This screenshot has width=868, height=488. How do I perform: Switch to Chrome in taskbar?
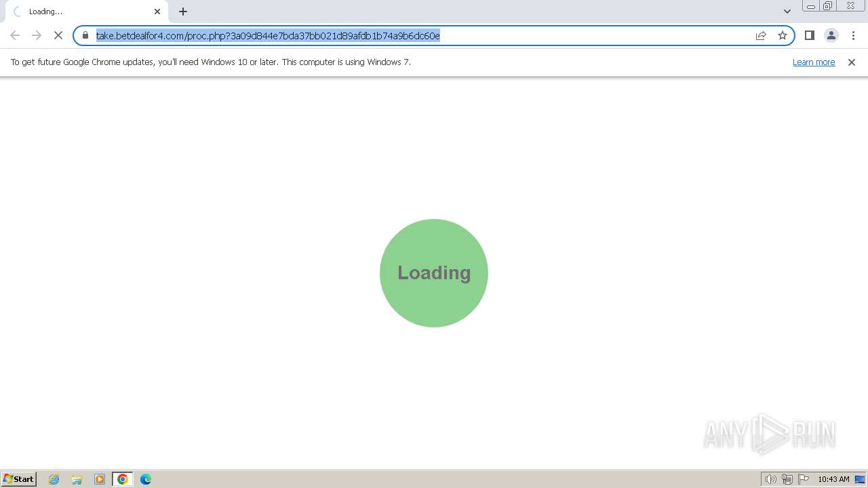tap(123, 479)
